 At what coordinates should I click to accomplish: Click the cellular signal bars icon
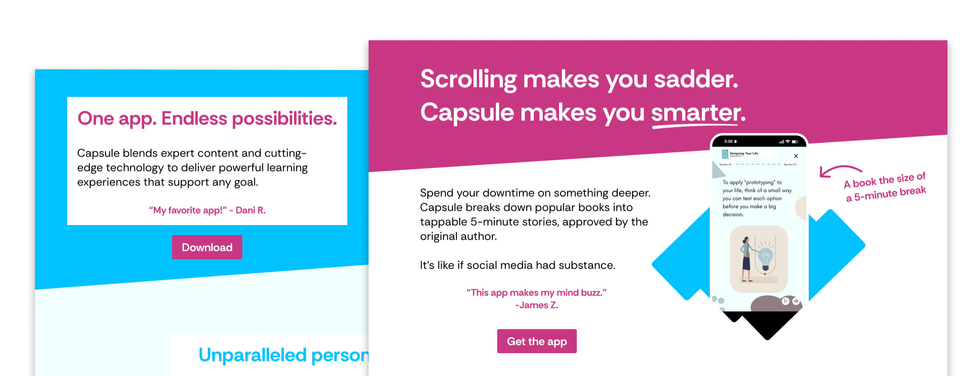pos(781,141)
